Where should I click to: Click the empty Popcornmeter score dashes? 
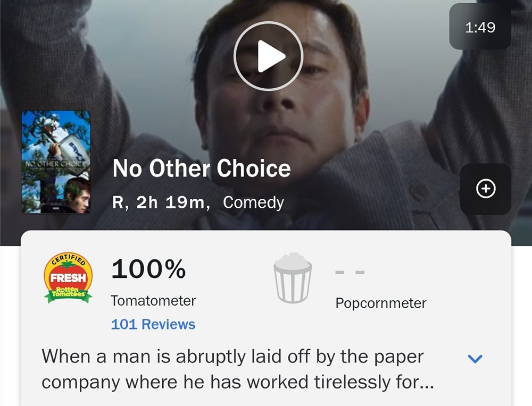coord(350,273)
